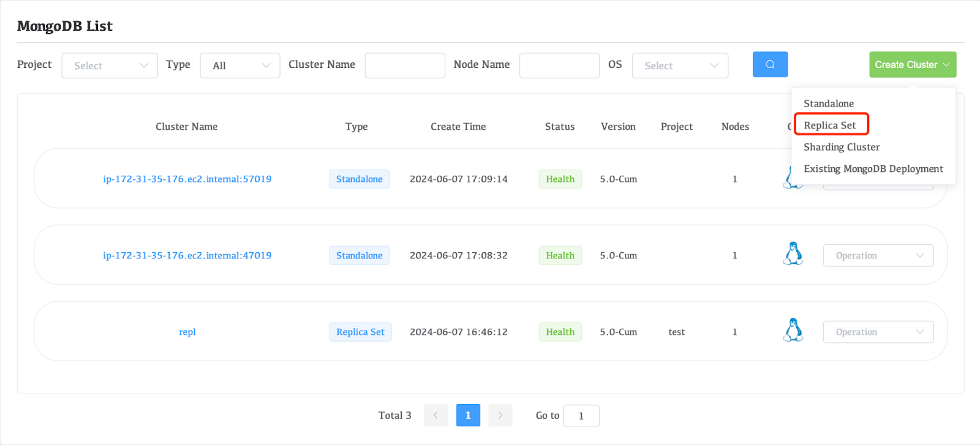The image size is (980, 445).
Task: Select Replica Set in the create menu
Action: tap(830, 125)
